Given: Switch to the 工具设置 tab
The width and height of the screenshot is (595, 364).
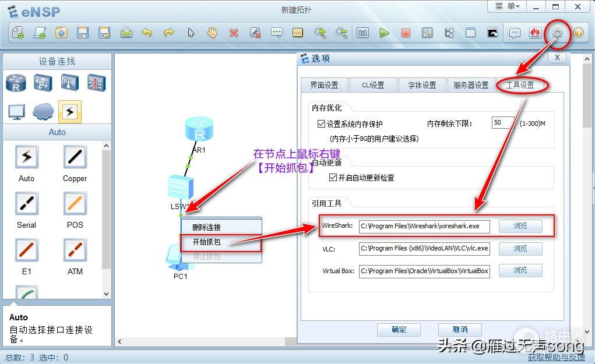Looking at the screenshot, I should pyautogui.click(x=520, y=85).
